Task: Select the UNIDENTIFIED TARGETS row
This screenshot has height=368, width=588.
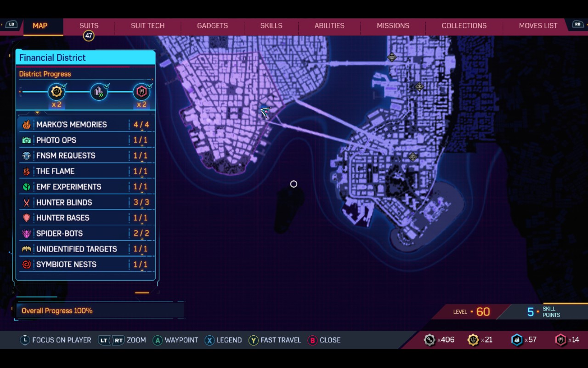Action: click(86, 249)
